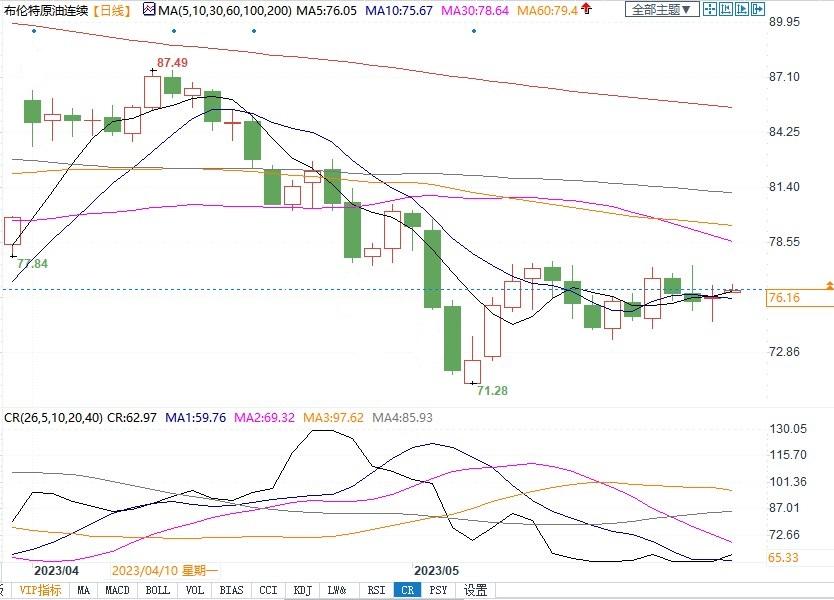Click the 87.49 high price label
The height and width of the screenshot is (600, 834).
(172, 63)
